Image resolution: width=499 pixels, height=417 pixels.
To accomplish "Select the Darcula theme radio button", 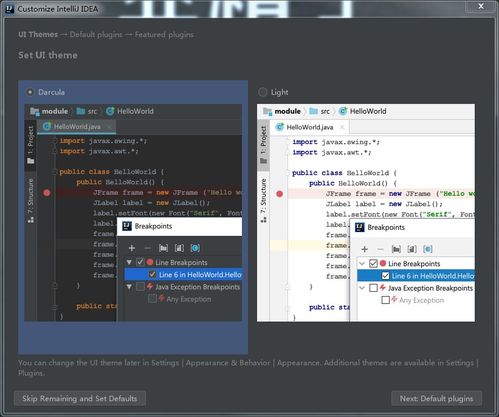I will click(x=30, y=92).
